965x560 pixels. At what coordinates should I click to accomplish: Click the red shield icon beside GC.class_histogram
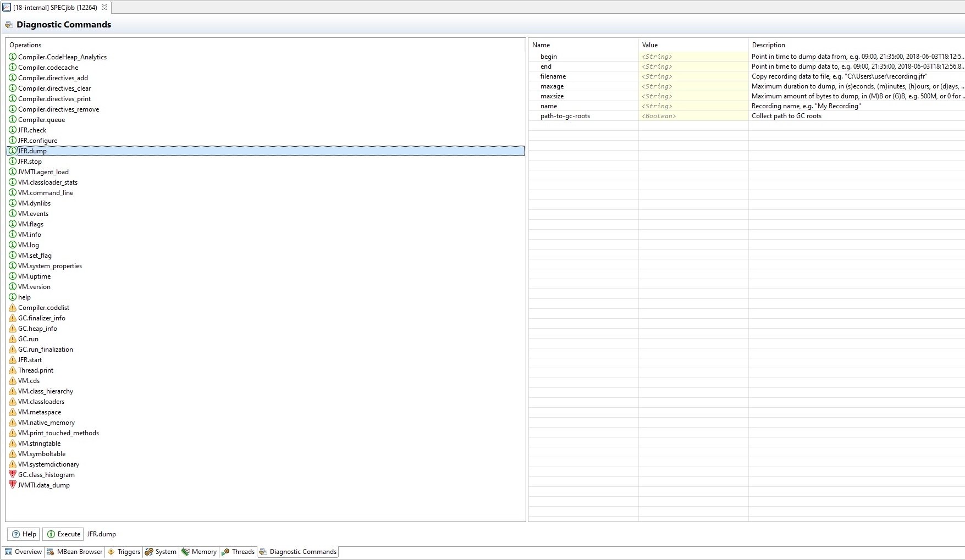(x=13, y=475)
